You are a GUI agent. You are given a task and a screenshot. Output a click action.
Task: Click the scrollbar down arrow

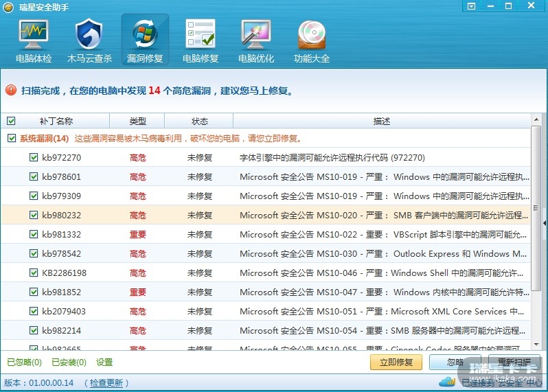(x=536, y=345)
